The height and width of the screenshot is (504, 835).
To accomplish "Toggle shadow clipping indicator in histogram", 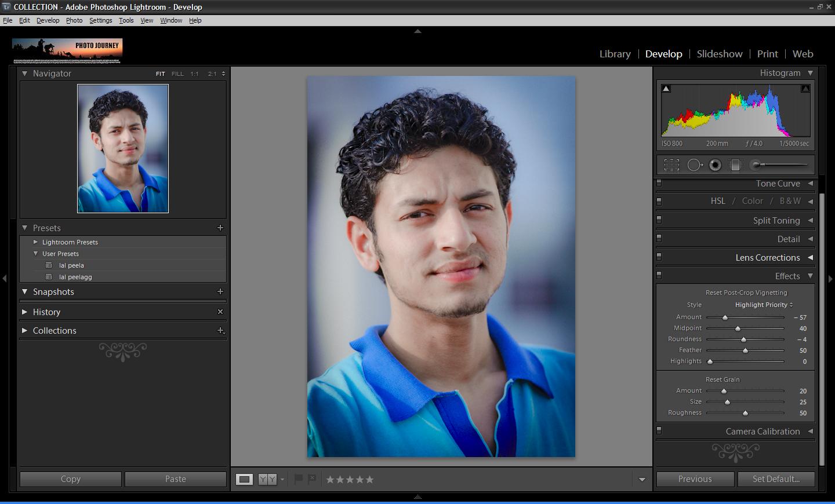I will click(x=666, y=89).
